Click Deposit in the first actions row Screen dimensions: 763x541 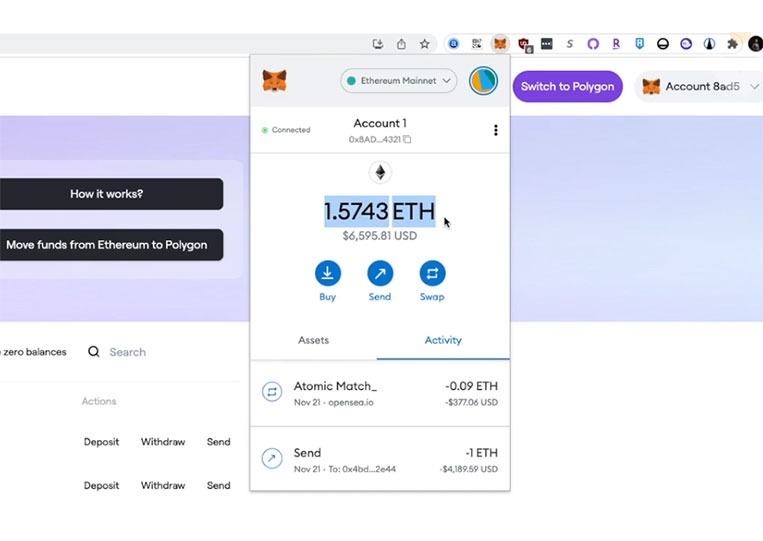[101, 442]
